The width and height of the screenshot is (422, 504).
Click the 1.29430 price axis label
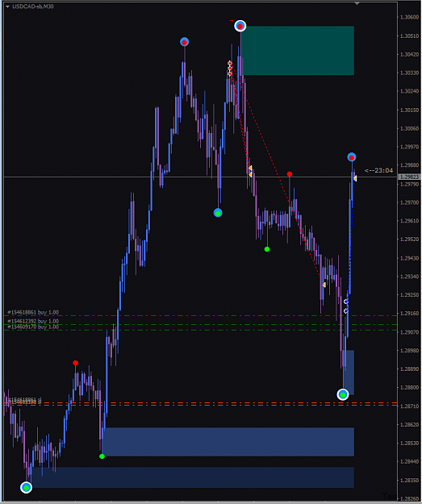(409, 258)
